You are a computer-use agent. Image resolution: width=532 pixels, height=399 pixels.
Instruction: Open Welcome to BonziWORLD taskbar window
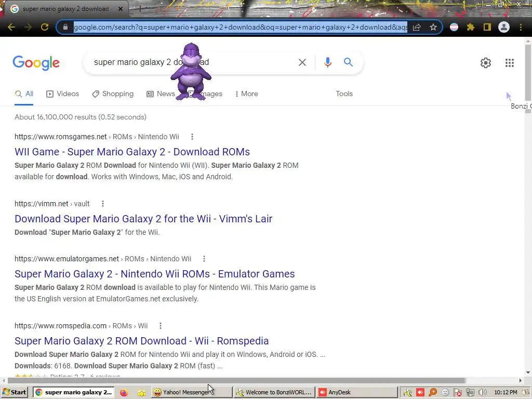pyautogui.click(x=274, y=392)
